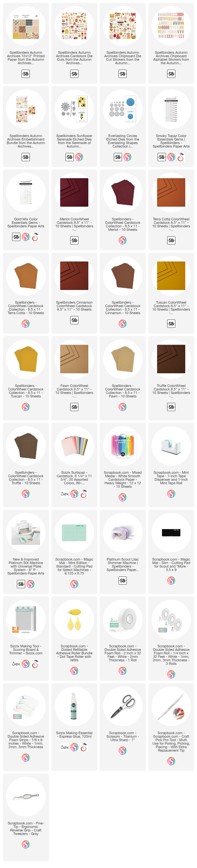Open Spellbinders icon under Platinum Scout Lilac Shimmer

click(123, 581)
